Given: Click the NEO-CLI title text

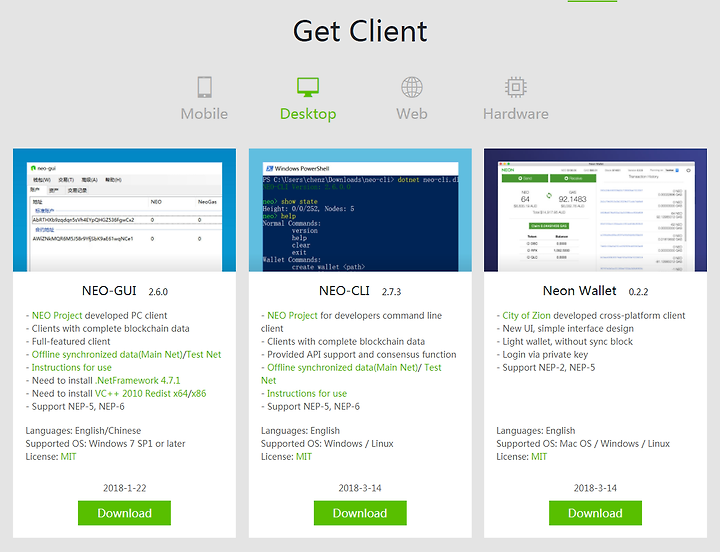Looking at the screenshot, I should [x=344, y=291].
